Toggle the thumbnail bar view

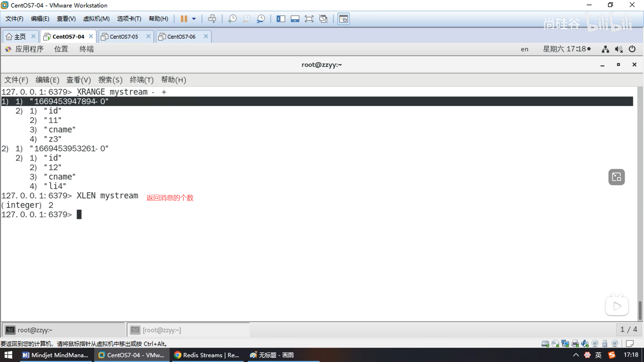pyautogui.click(x=295, y=19)
